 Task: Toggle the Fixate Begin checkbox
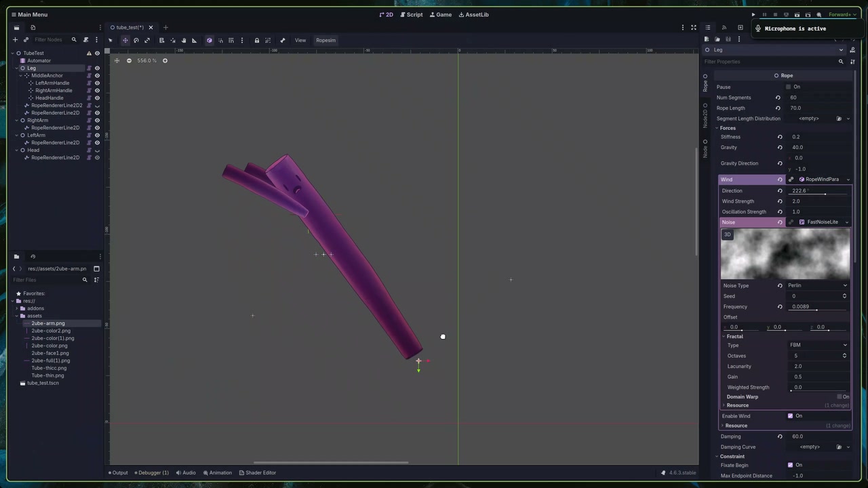[790, 465]
